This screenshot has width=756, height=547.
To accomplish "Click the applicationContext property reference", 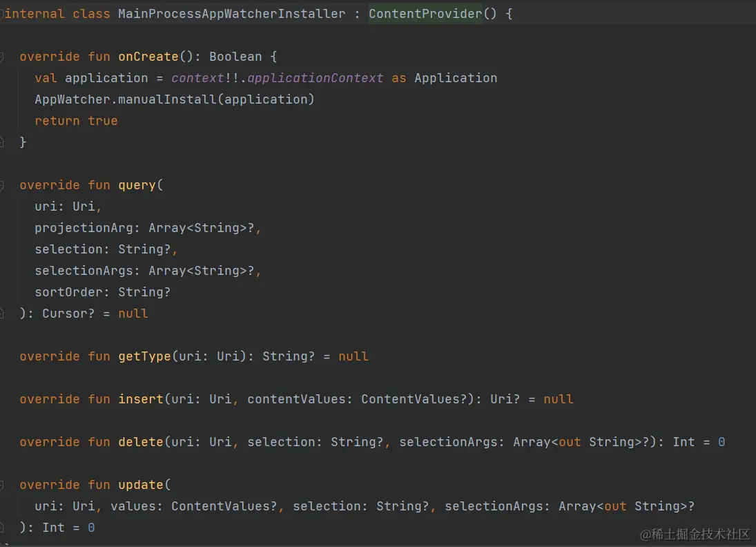I will [315, 78].
